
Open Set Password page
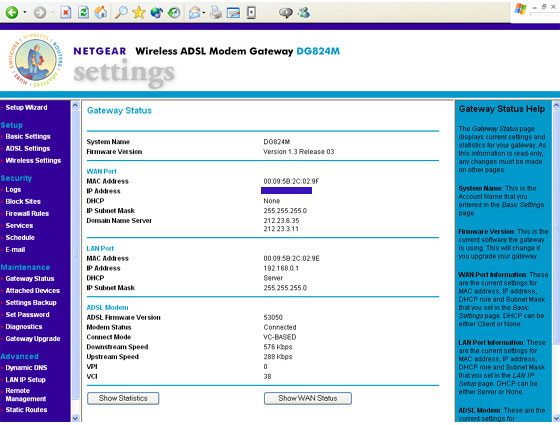coord(28,315)
